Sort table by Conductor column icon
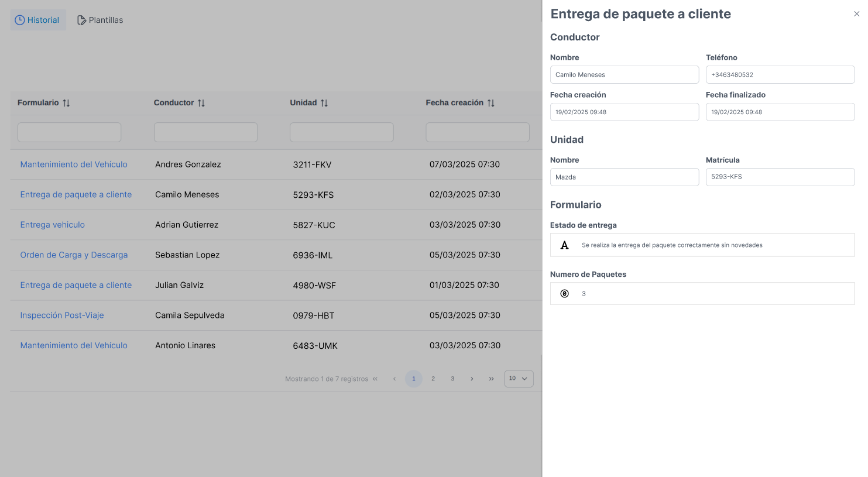The height and width of the screenshot is (477, 868). click(x=201, y=103)
